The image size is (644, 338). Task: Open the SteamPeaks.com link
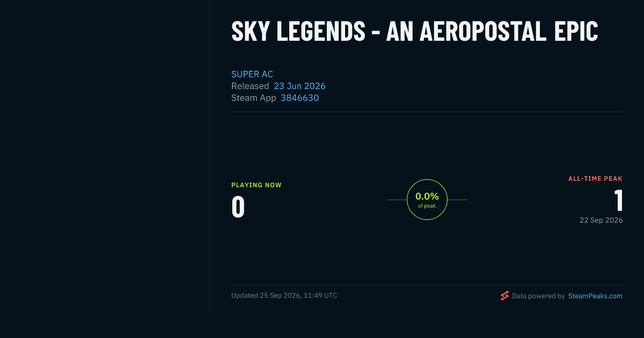[x=595, y=296]
